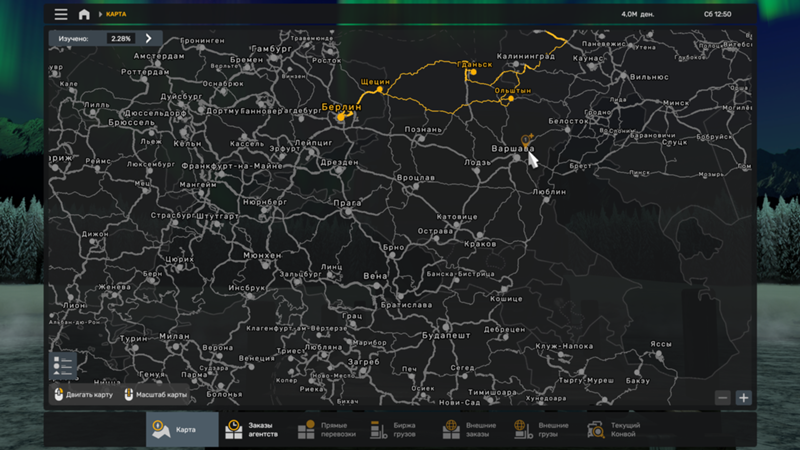Click the money balance 4,0M display
The image size is (800, 450).
638,14
